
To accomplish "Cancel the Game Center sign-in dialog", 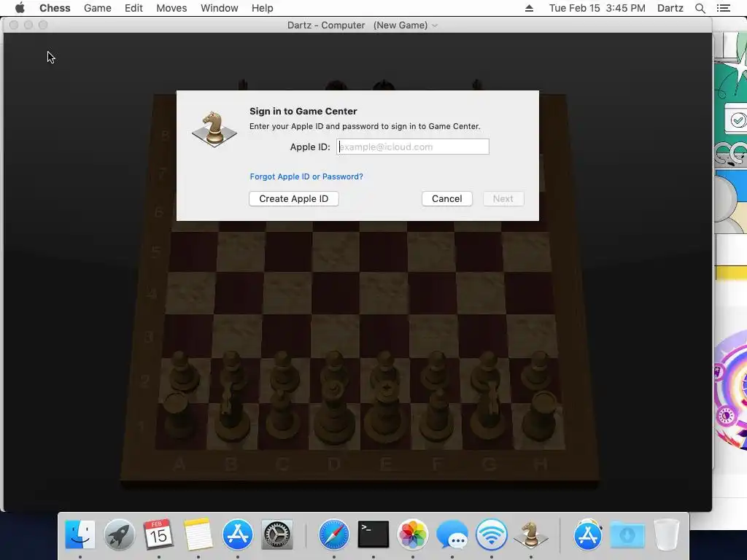I will 447,198.
